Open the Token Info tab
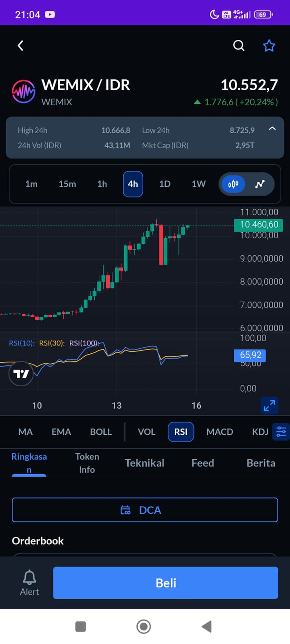The image size is (290, 644). click(87, 463)
